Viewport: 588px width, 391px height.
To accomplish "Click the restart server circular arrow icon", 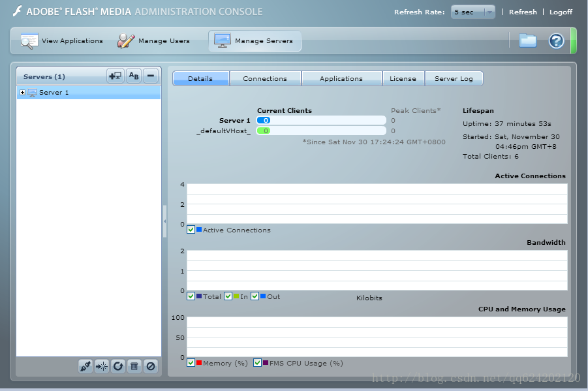I will 118,366.
